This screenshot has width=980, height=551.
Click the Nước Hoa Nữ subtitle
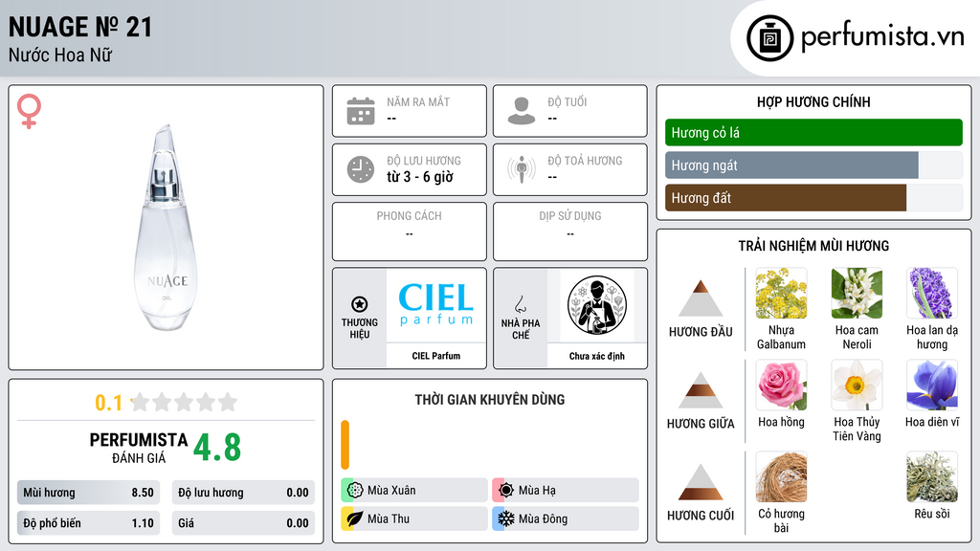(60, 55)
